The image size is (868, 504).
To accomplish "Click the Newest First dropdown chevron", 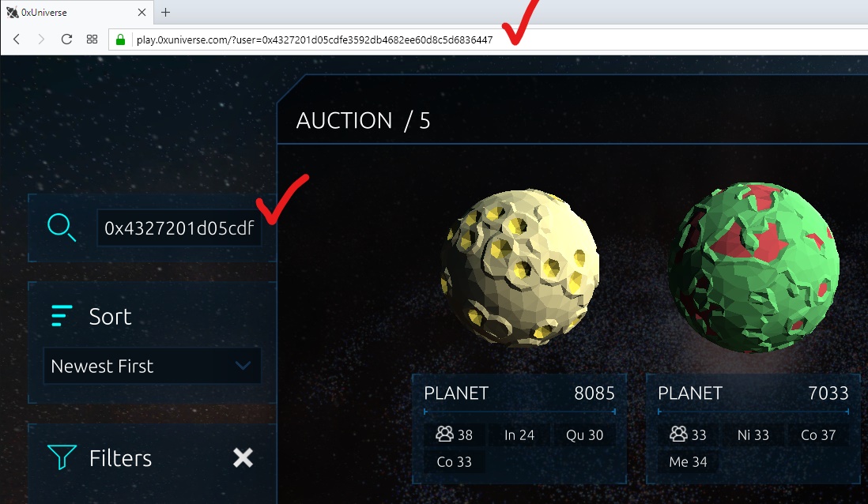I will click(243, 366).
